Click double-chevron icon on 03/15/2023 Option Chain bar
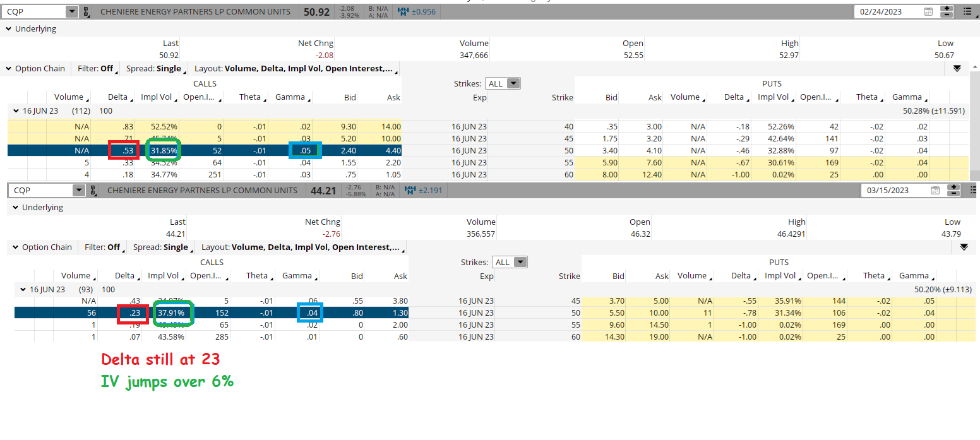 (x=964, y=247)
